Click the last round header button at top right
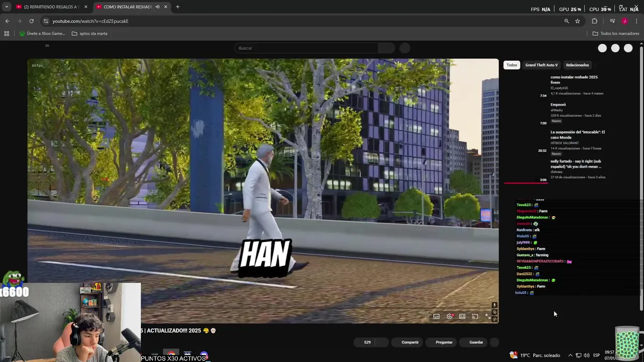This screenshot has height=362, width=644. tap(628, 48)
